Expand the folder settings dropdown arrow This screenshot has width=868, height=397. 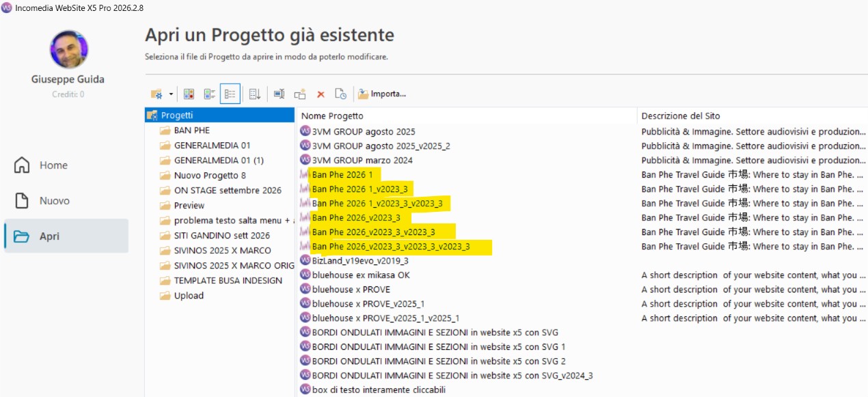(171, 94)
